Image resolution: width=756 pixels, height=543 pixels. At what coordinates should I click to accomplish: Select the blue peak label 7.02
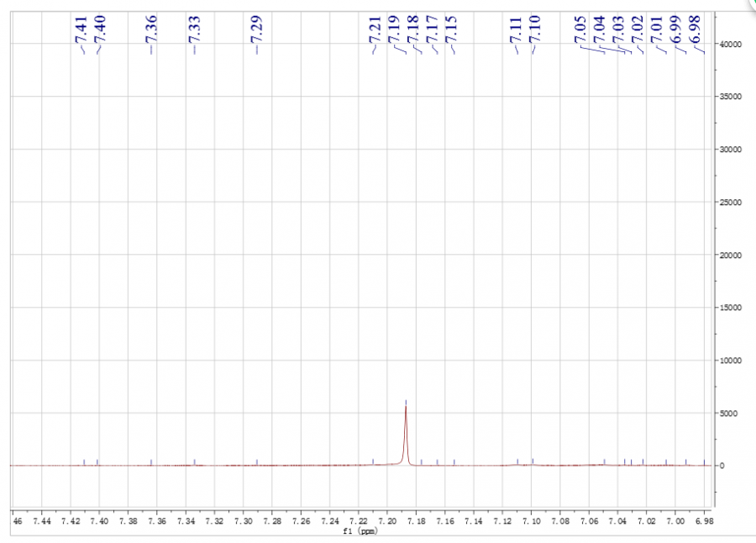[x=638, y=30]
